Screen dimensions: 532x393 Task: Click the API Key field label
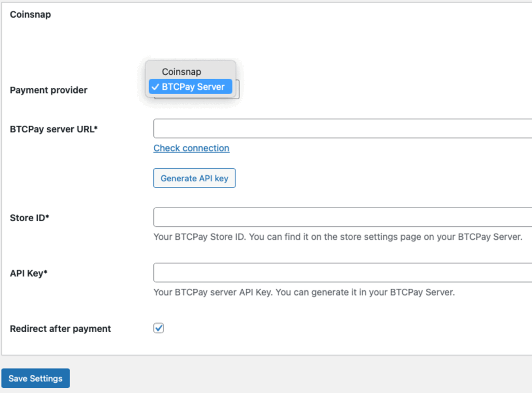click(29, 273)
